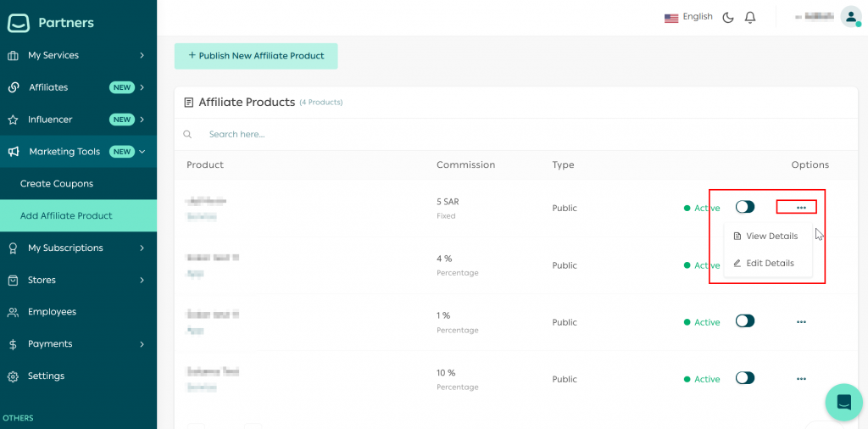
Task: Click three-dots options for 5 SAR product
Action: [x=801, y=208]
